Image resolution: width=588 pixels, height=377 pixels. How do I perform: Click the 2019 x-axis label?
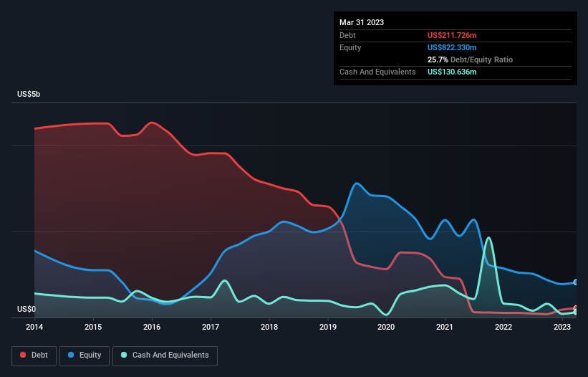(328, 327)
